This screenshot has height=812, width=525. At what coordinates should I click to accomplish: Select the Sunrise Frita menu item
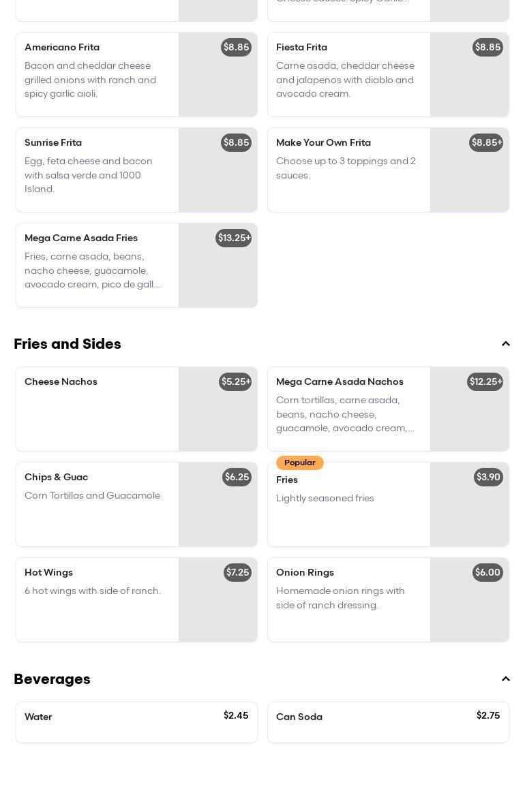click(x=97, y=170)
